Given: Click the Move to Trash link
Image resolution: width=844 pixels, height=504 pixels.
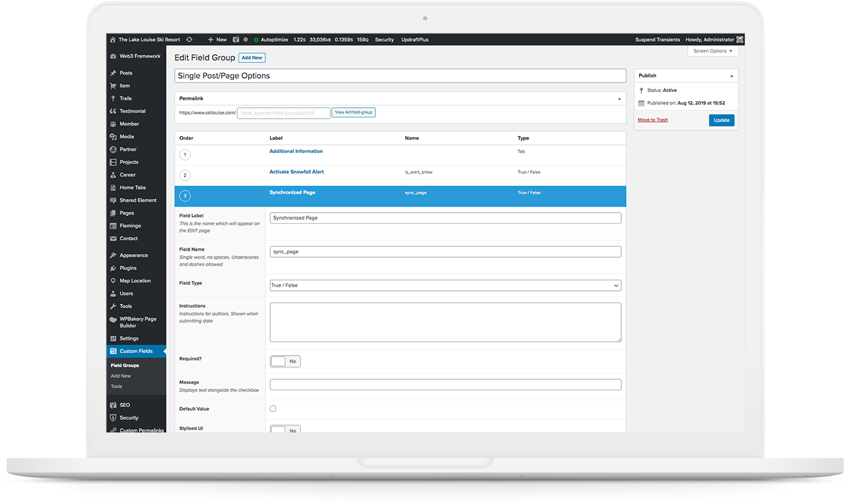Looking at the screenshot, I should point(653,119).
